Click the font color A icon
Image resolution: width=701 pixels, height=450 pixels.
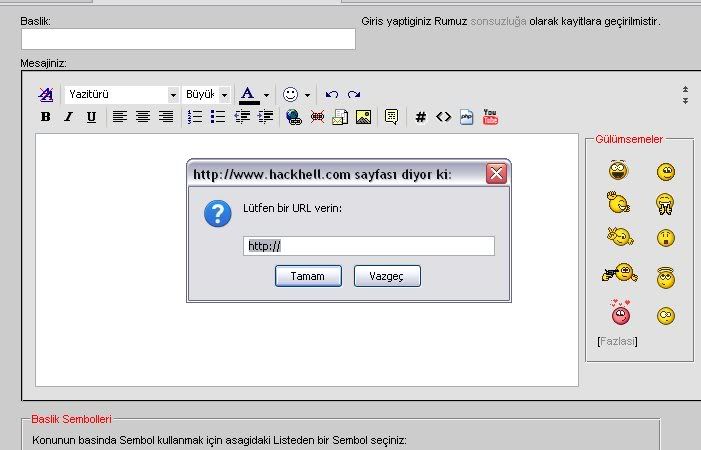249,95
